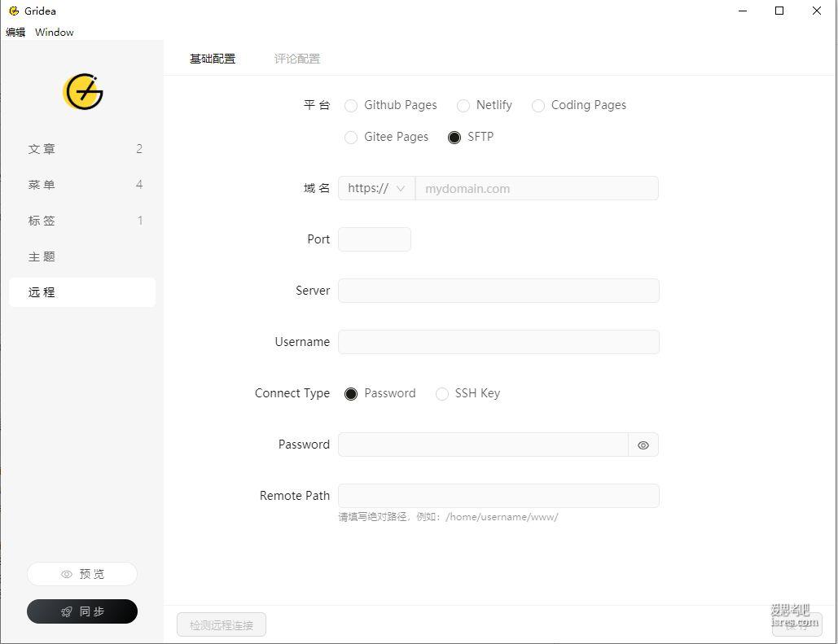Focus the Remote Path input field

coord(498,496)
